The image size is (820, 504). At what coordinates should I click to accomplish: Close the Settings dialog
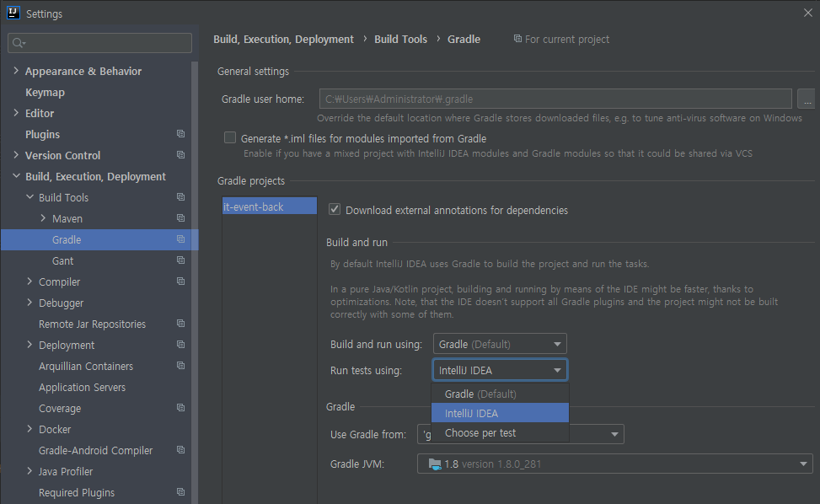[x=808, y=13]
